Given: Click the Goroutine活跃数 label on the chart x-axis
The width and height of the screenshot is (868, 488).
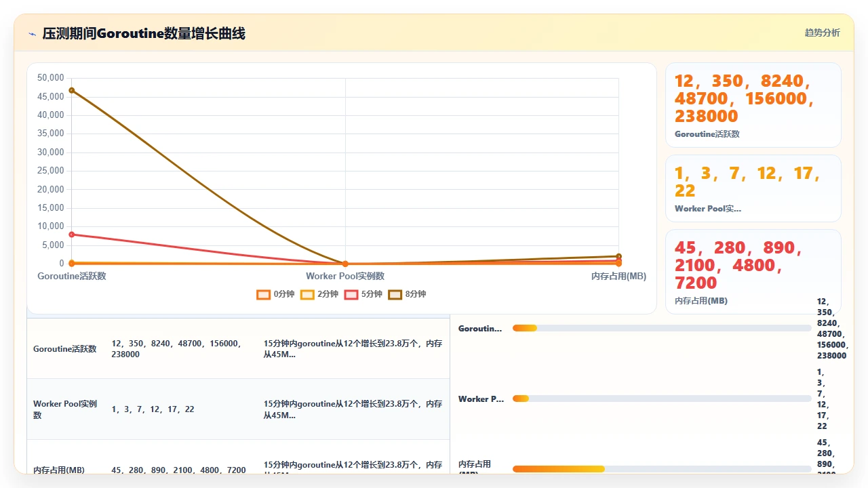Looking at the screenshot, I should coord(72,277).
